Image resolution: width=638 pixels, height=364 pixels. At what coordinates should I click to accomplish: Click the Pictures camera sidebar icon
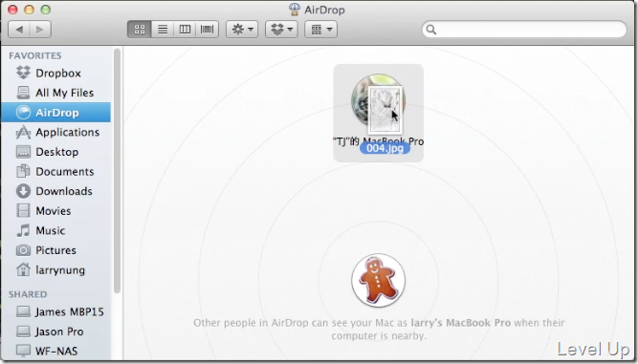[23, 250]
